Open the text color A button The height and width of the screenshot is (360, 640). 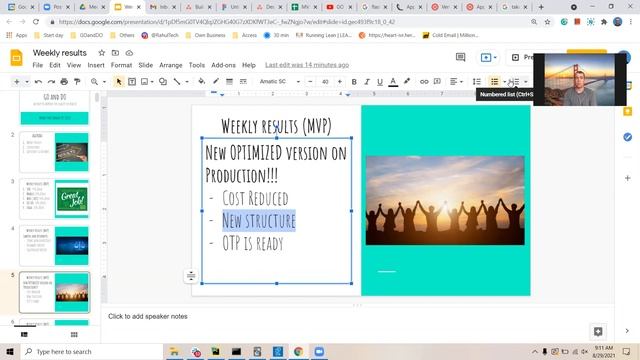coord(393,82)
